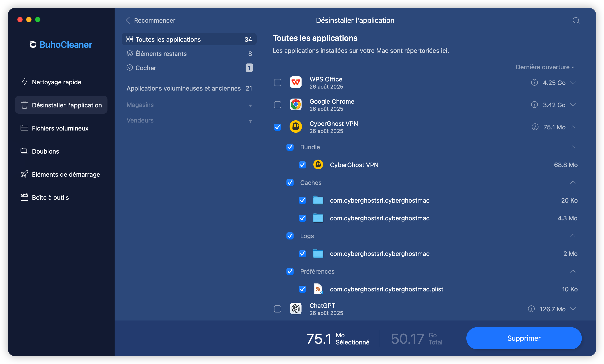This screenshot has width=604, height=364.
Task: Collapse the Caches section
Action: tap(573, 182)
